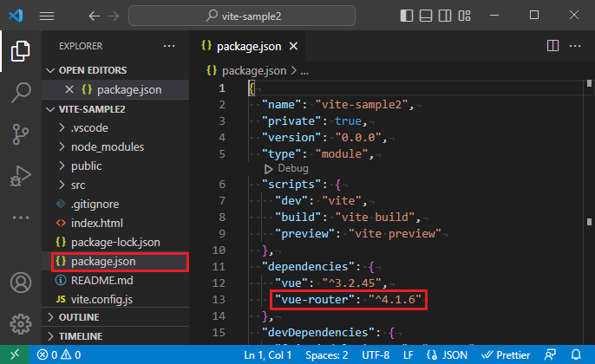
Task: Go forward using the right arrow
Action: [x=114, y=16]
